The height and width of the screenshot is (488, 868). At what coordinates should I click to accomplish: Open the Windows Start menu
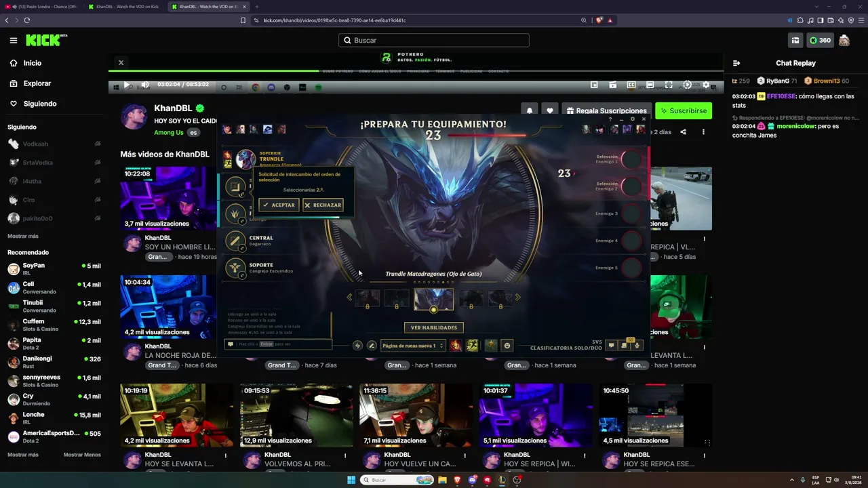coord(351,480)
